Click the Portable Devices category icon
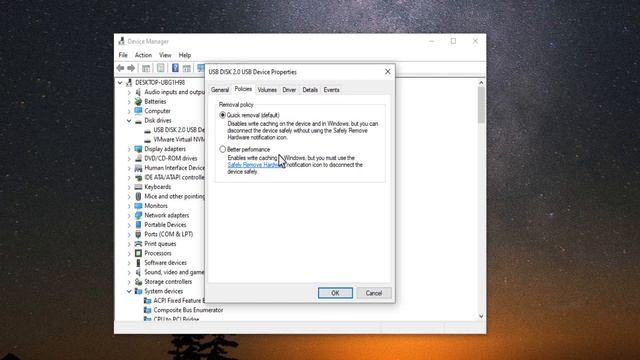 tap(138, 225)
